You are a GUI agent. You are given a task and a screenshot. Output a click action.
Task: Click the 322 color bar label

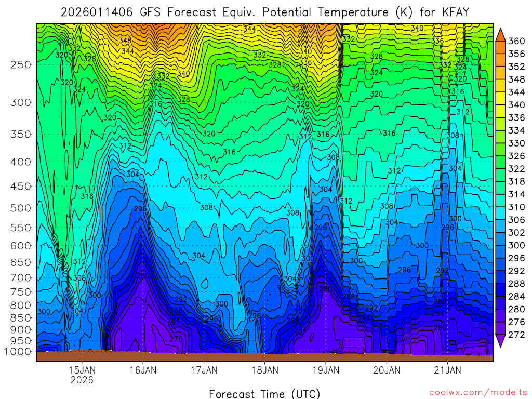pos(516,169)
